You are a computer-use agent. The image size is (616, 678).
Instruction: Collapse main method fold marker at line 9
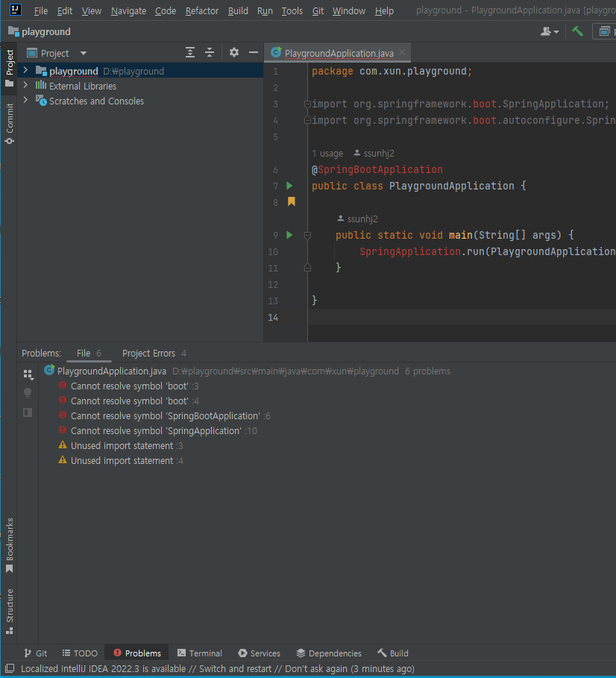click(307, 235)
